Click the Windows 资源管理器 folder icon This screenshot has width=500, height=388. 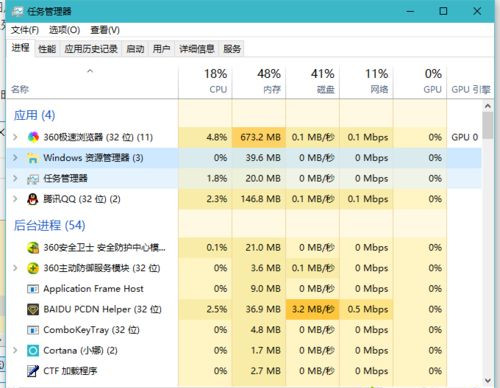[x=33, y=158]
